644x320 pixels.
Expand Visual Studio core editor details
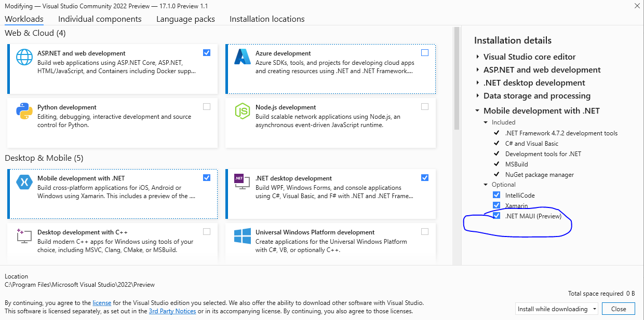(x=478, y=57)
